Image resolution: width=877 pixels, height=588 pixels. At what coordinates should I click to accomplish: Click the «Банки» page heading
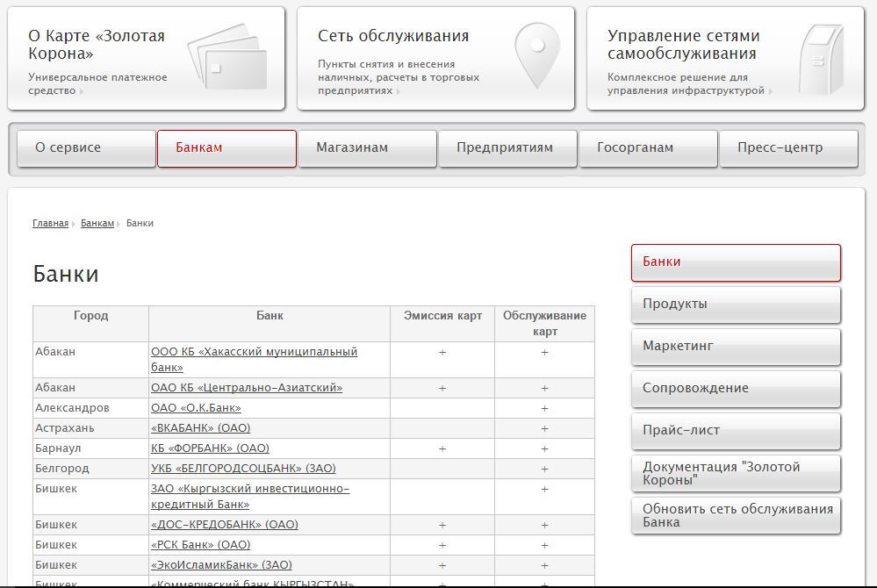click(66, 274)
